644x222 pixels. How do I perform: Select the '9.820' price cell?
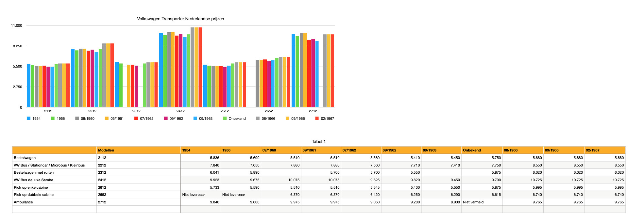[401, 180]
